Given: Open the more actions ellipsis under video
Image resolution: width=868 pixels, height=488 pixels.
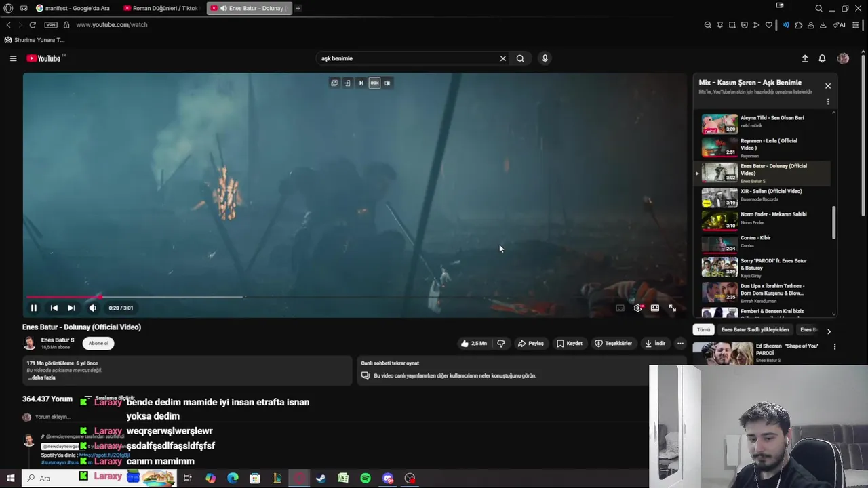Looking at the screenshot, I should pos(680,344).
